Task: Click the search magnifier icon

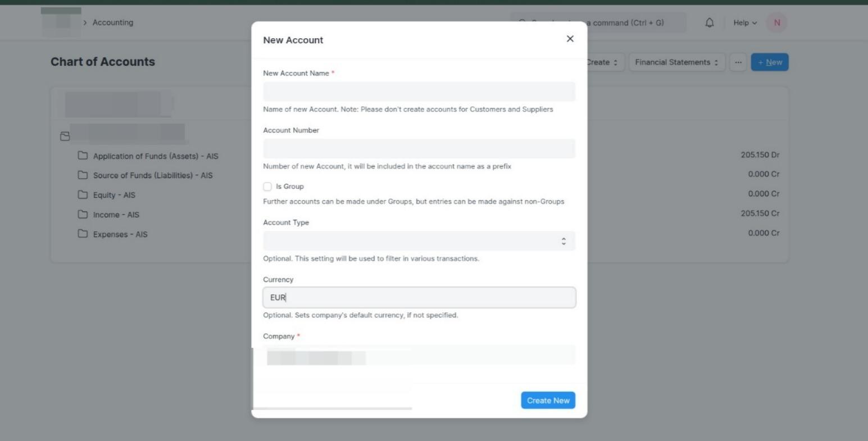Action: pyautogui.click(x=522, y=22)
